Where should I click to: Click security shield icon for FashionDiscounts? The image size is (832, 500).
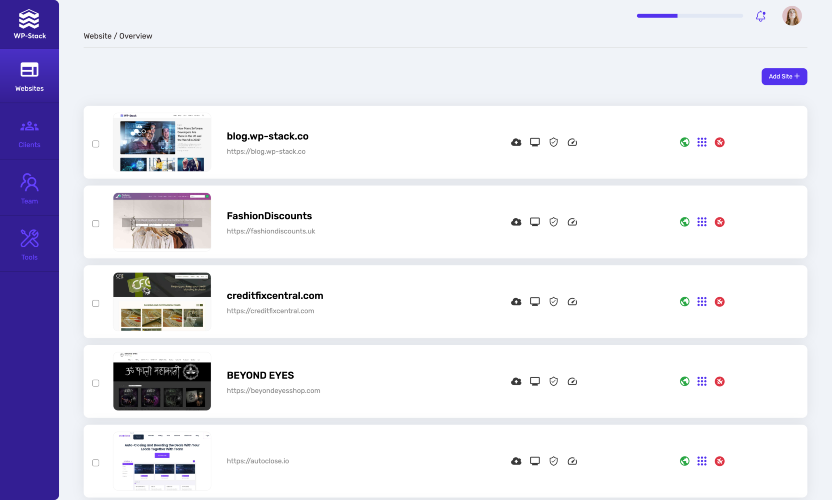pos(553,222)
